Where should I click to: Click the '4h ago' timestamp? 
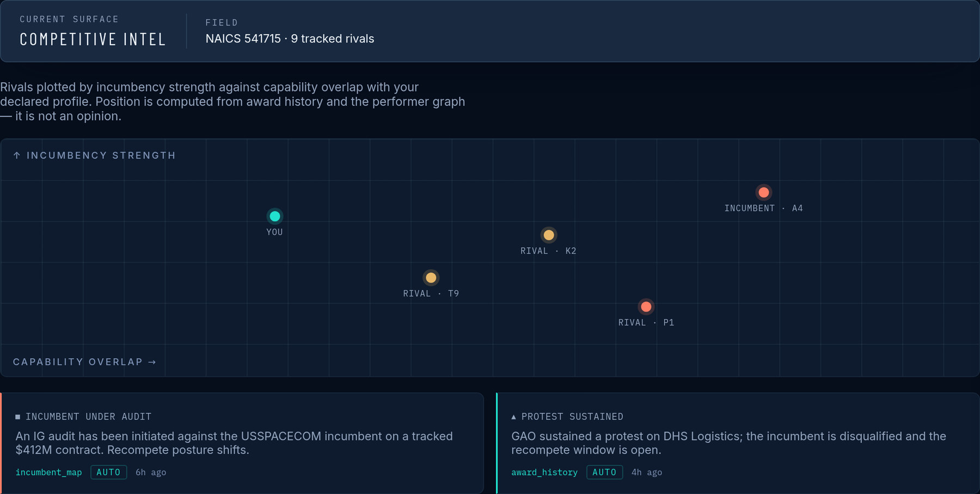[647, 472]
